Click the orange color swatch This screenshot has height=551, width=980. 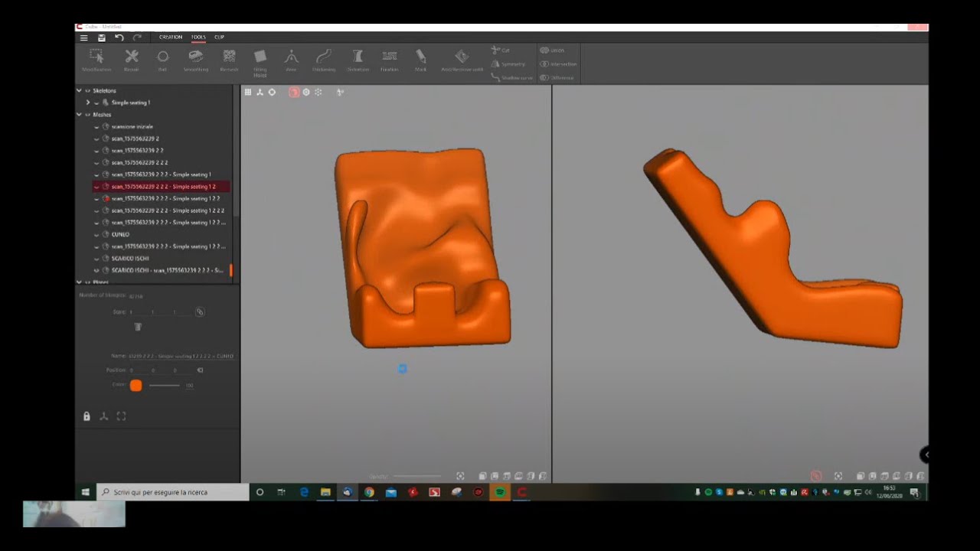136,386
